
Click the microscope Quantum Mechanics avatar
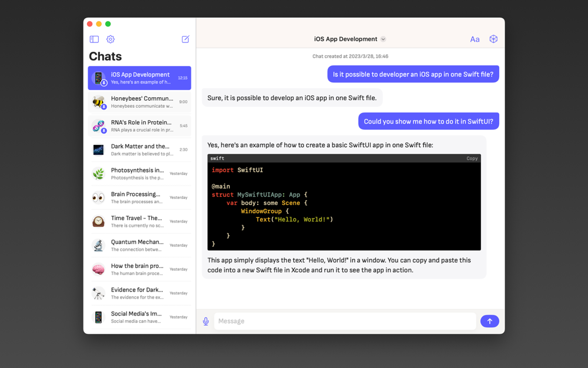[98, 245]
